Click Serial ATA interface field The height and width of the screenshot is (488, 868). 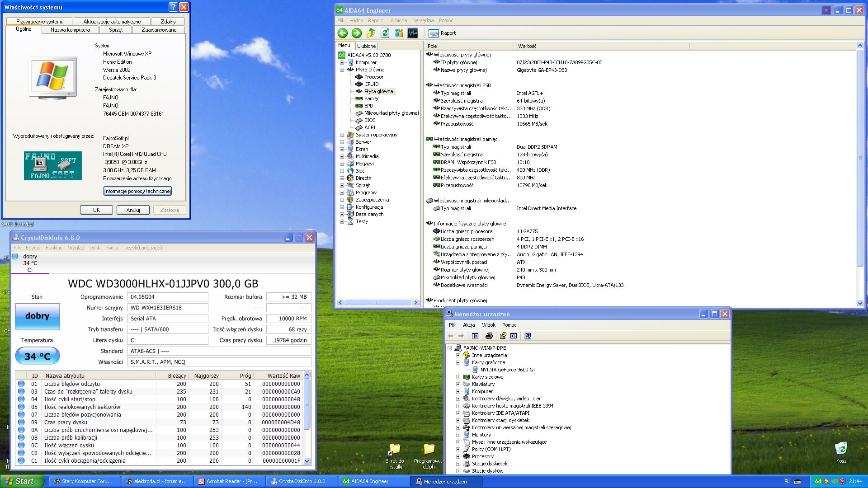[x=168, y=319]
